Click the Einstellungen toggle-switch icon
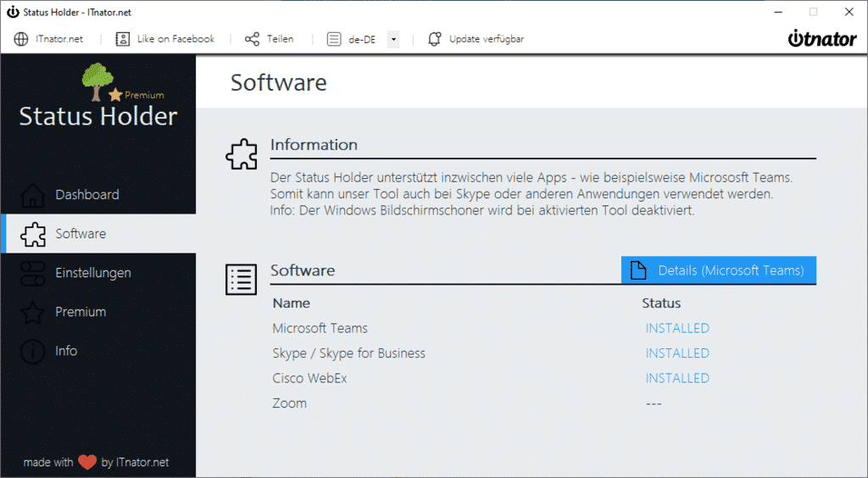Image resolution: width=868 pixels, height=478 pixels. tap(33, 273)
